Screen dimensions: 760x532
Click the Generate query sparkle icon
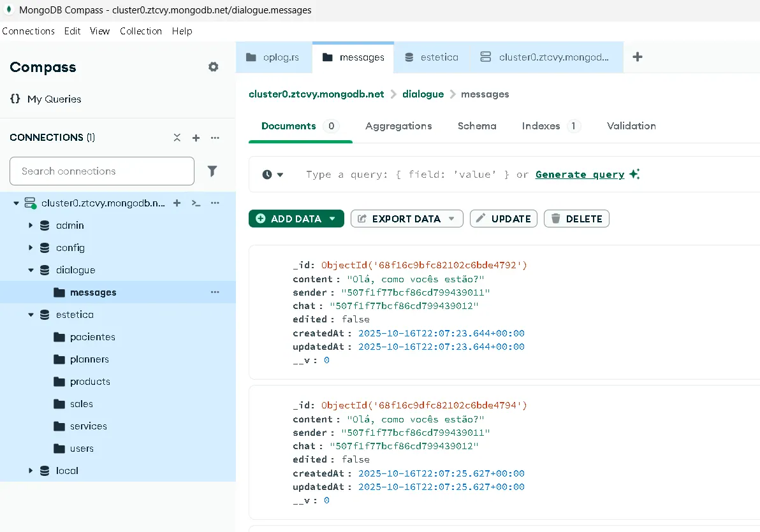[x=634, y=174]
